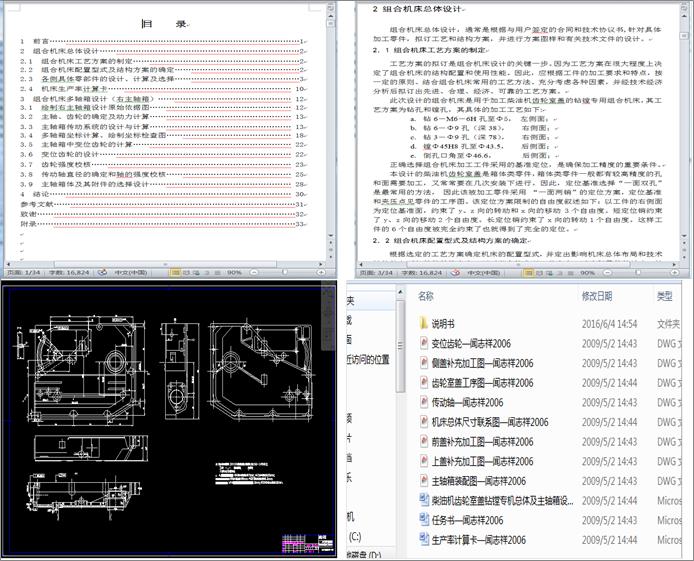Select the 齿轮室盖工序图—闻志祥2006 drawing file
694x561 pixels.
476,383
